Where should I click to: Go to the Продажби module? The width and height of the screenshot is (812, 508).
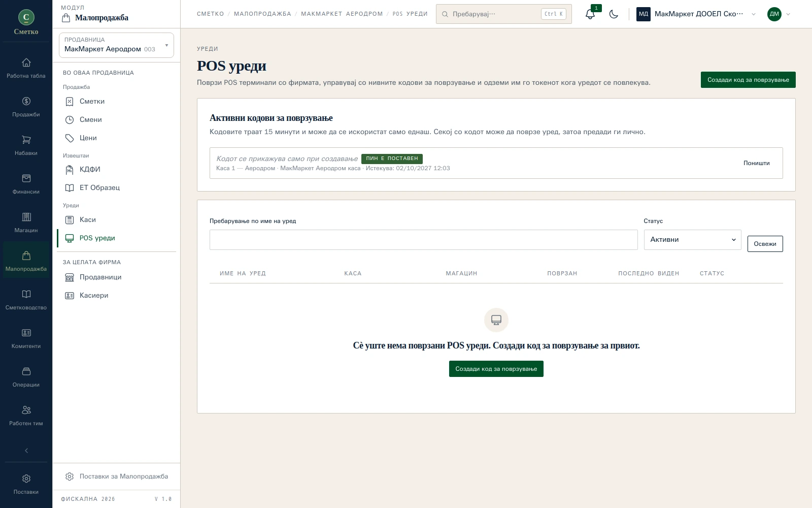click(26, 107)
